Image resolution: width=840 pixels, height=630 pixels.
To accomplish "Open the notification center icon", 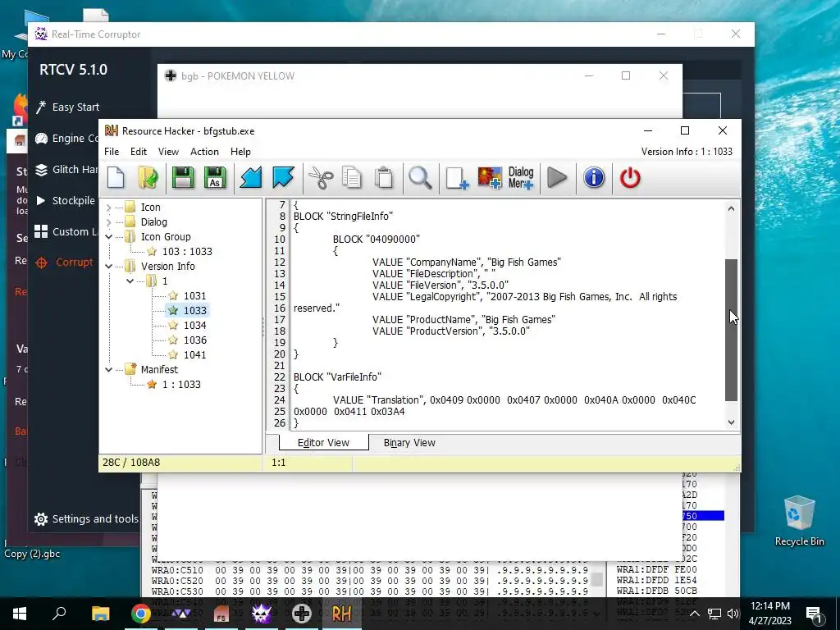I will click(x=814, y=614).
